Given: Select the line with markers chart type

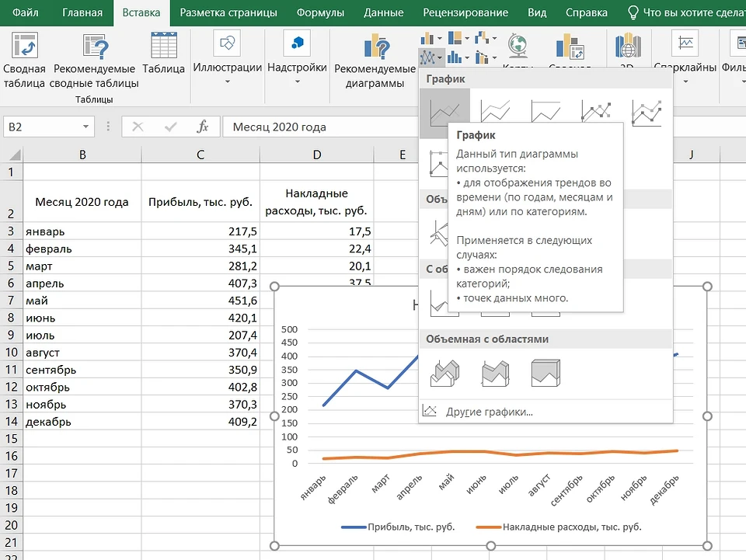Looking at the screenshot, I should [596, 113].
